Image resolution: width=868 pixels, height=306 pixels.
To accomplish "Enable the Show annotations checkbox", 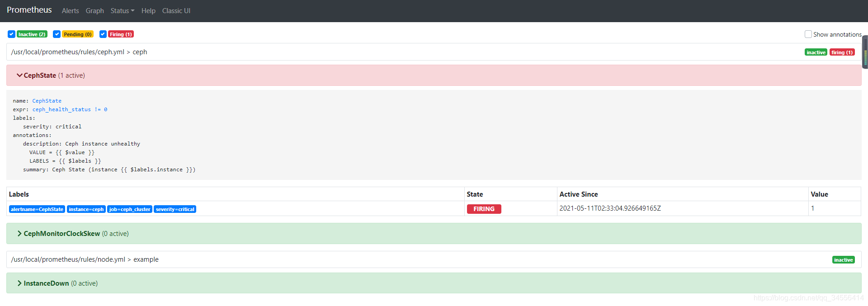I will pos(808,34).
